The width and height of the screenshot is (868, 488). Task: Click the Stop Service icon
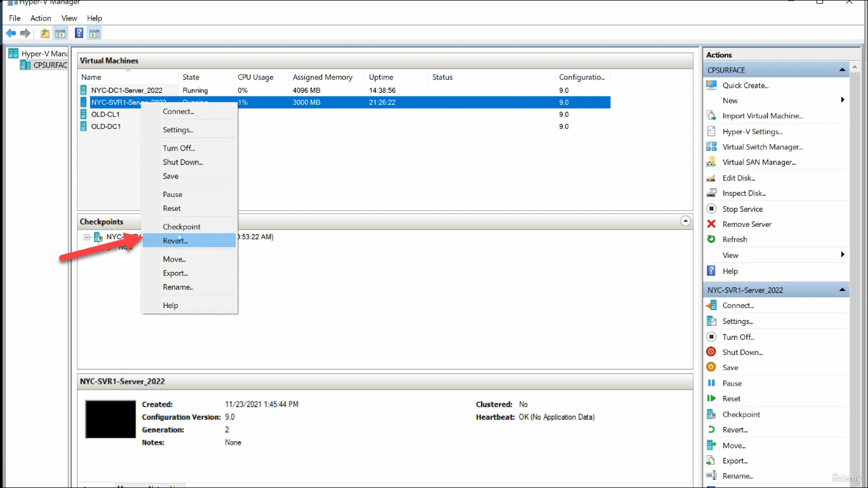click(x=711, y=208)
